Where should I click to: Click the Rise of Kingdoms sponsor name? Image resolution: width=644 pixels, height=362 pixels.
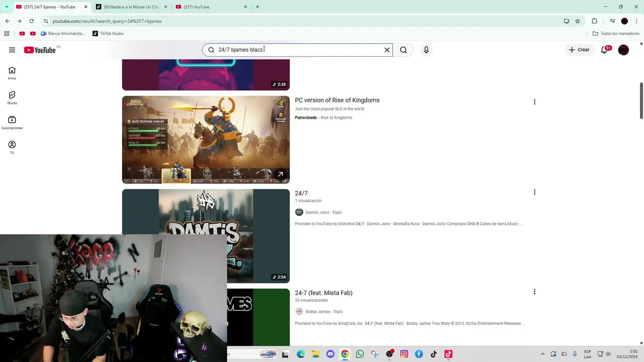pos(337,118)
